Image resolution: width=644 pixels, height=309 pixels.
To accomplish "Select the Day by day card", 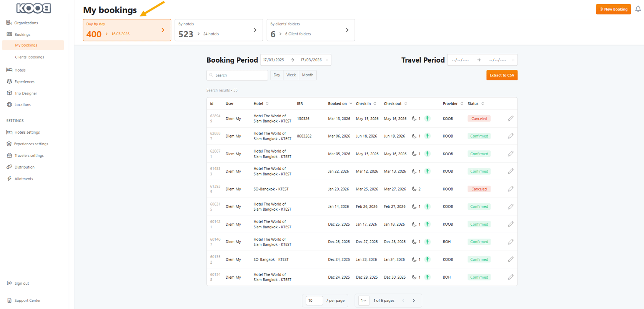I will point(127,30).
